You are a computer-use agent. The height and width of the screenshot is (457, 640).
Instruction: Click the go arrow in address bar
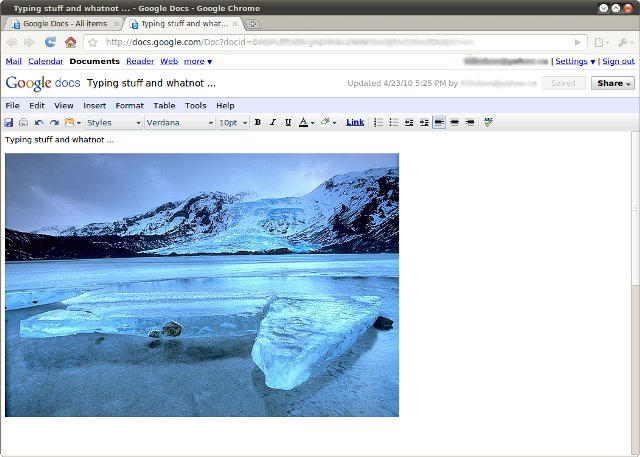pyautogui.click(x=578, y=42)
